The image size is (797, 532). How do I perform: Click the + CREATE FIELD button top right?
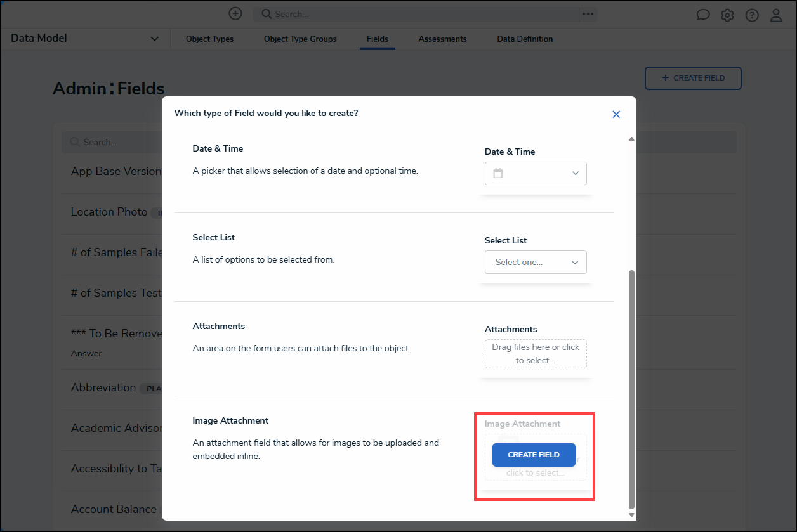[x=693, y=77]
